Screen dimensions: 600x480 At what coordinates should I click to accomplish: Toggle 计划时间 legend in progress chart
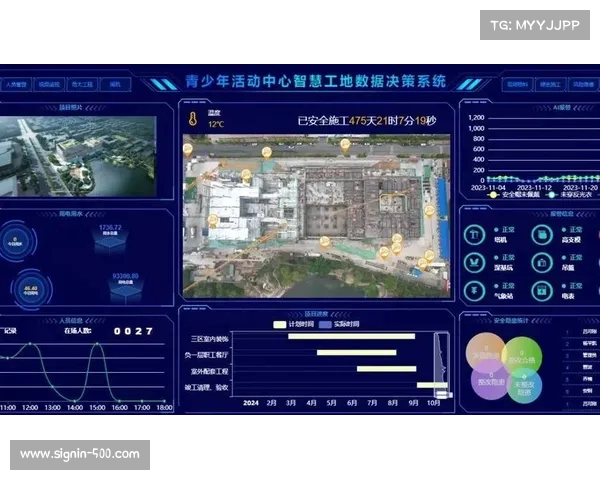point(293,324)
